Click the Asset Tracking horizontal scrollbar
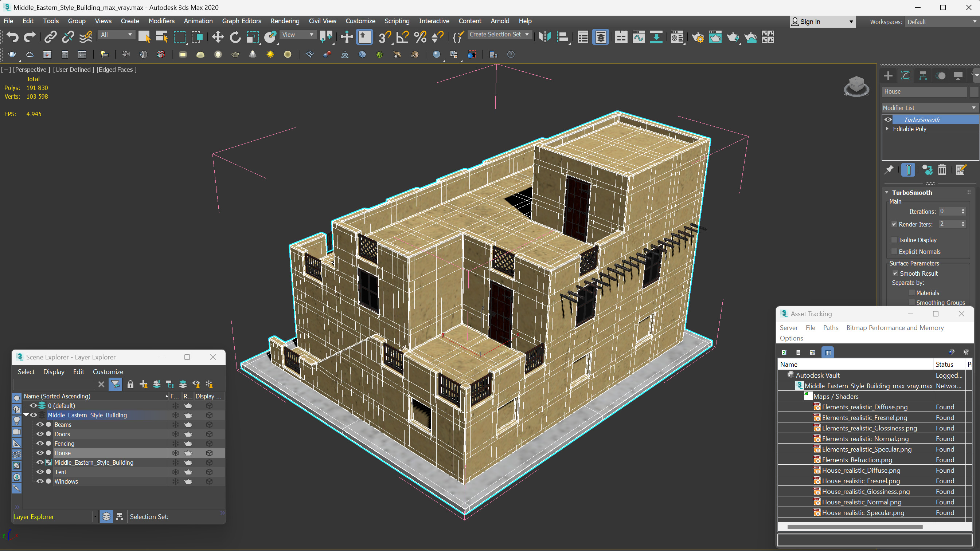 pos(855,527)
